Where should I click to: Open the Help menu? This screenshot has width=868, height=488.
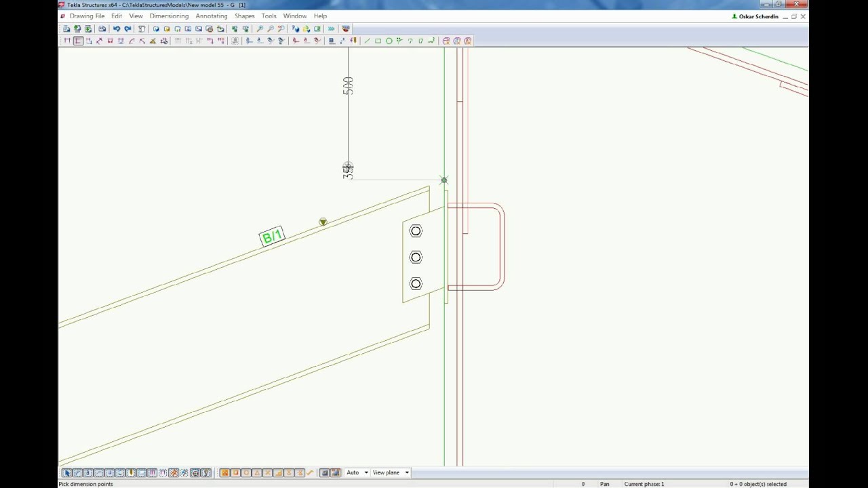tap(320, 16)
